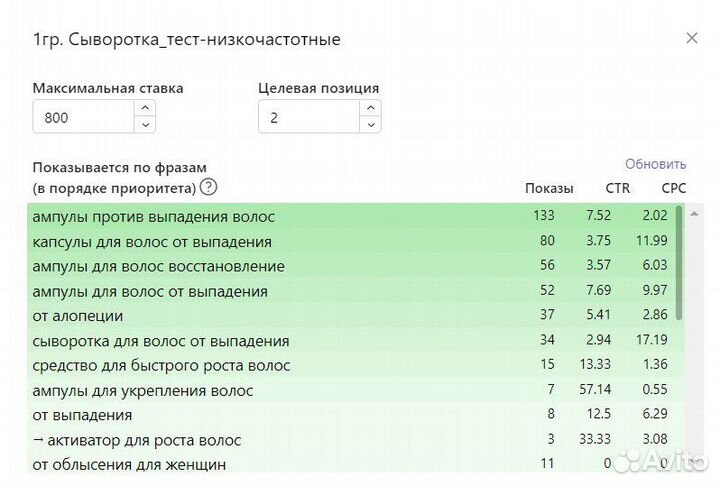
Task: Select the row 'ампулы для волос восстановление'
Action: pyautogui.click(x=158, y=267)
